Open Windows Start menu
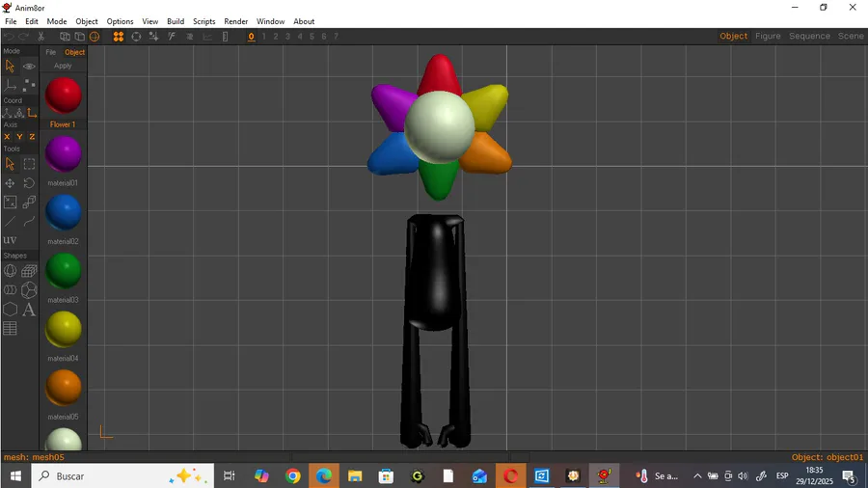 [x=15, y=475]
